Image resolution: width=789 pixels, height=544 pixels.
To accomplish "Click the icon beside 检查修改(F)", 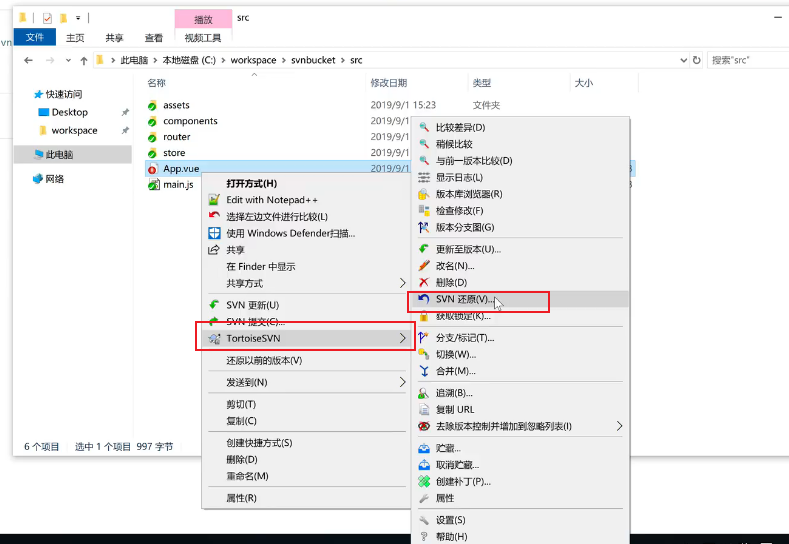I will click(424, 210).
